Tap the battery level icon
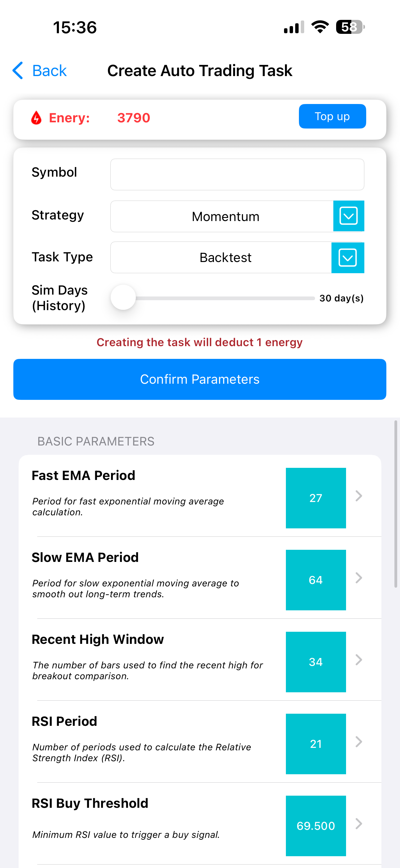Viewport: 400px width, 868px height. click(350, 27)
